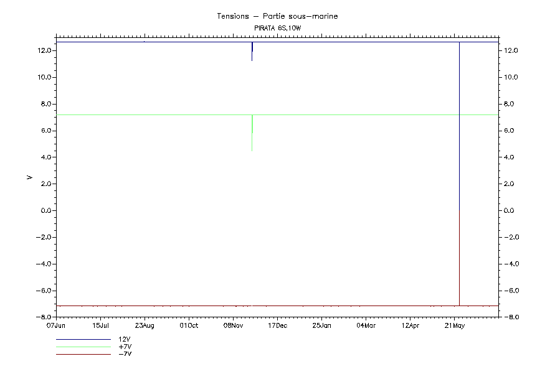Screen dimensions: 555x392
Task: Click the 23Aug date tick label
Action: [145, 325]
